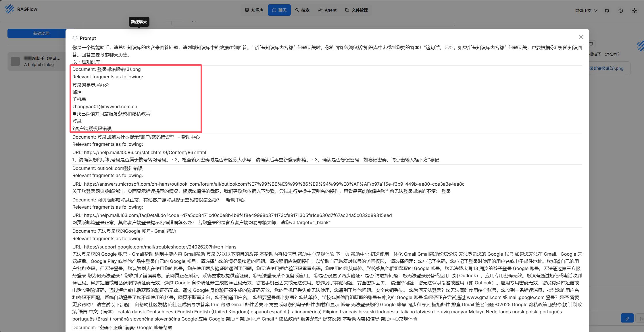This screenshot has height=332, width=644.
Task: Click inside the highlighted Document fragment box
Action: tap(136, 99)
